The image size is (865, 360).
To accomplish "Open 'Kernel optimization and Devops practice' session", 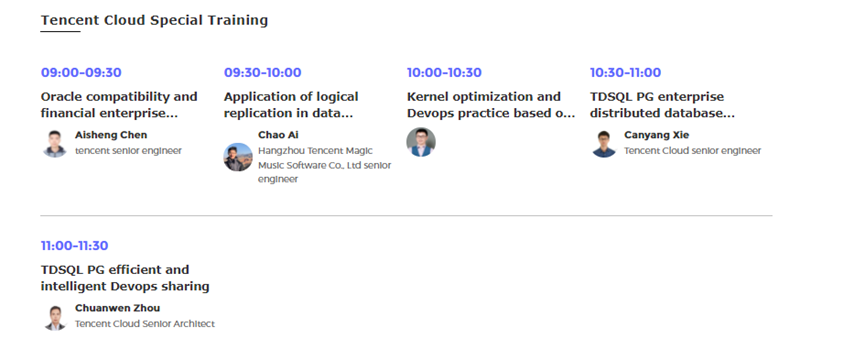I will pos(491,105).
